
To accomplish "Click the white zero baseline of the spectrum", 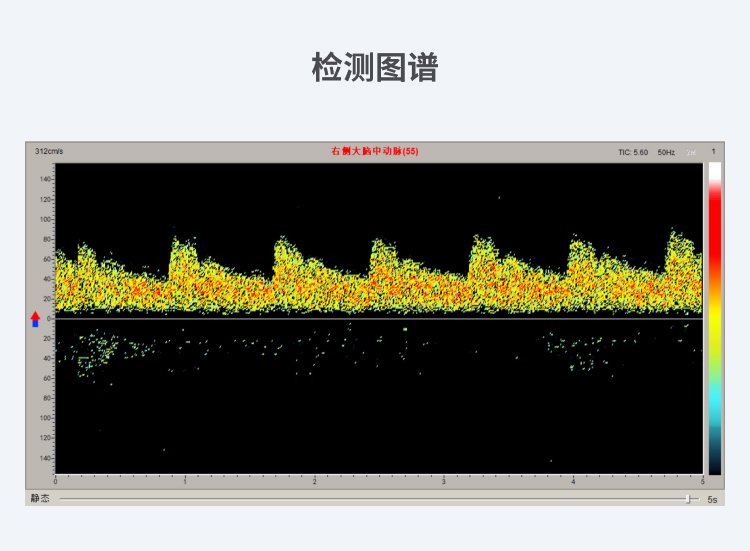I will click(378, 318).
